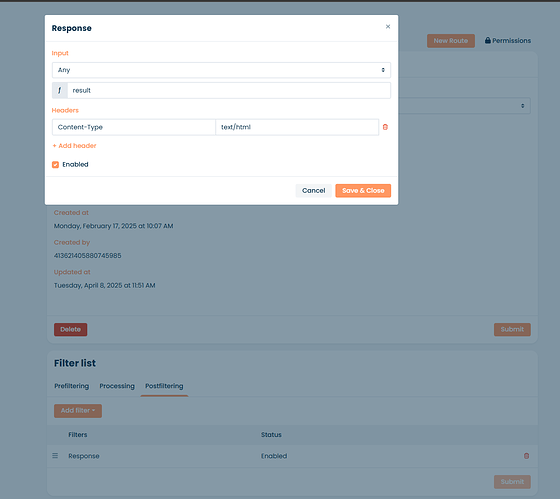Switch to the Prefiltering tab
The image size is (560, 499).
coord(71,386)
